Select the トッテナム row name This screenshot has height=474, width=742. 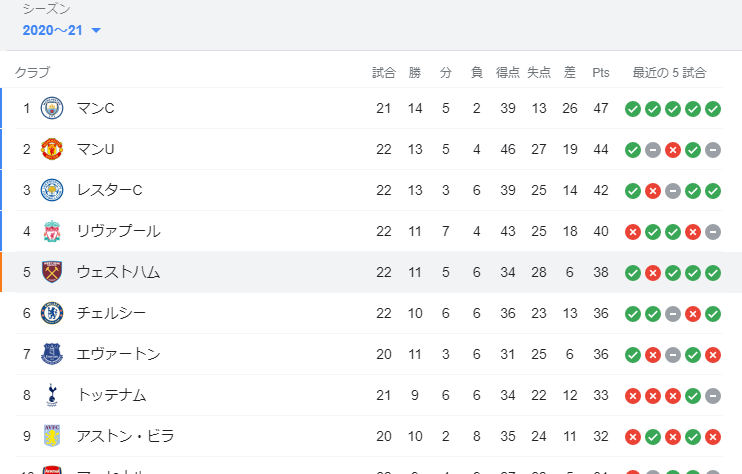pyautogui.click(x=111, y=395)
